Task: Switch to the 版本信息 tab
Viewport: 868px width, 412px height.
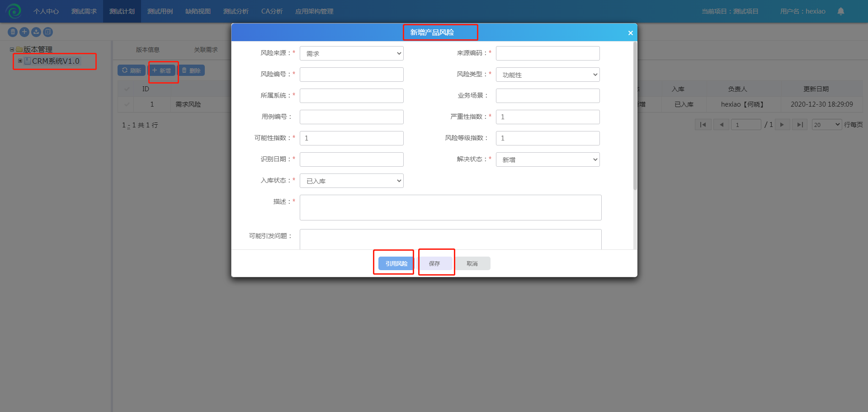Action: (x=148, y=50)
